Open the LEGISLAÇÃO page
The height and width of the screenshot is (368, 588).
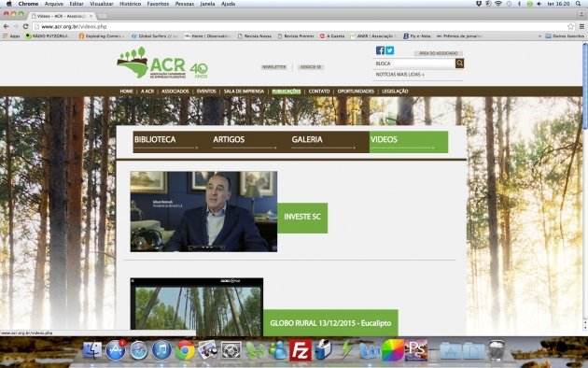click(395, 92)
